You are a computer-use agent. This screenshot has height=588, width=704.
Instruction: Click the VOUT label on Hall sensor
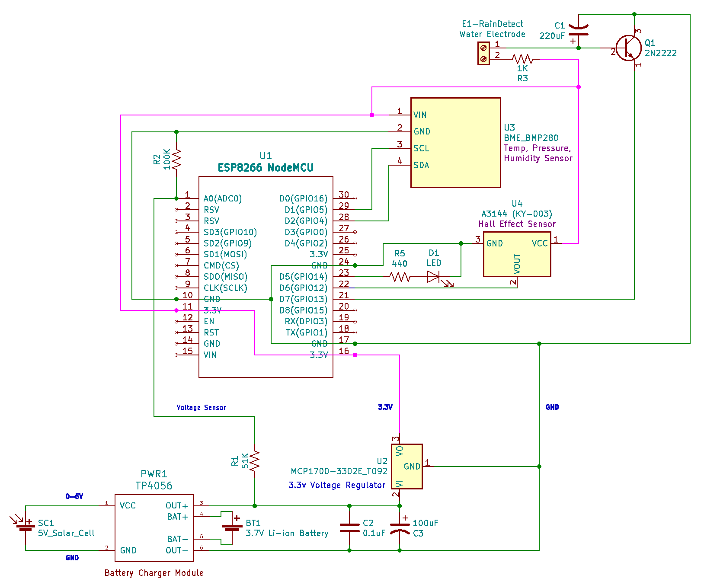pos(517,264)
